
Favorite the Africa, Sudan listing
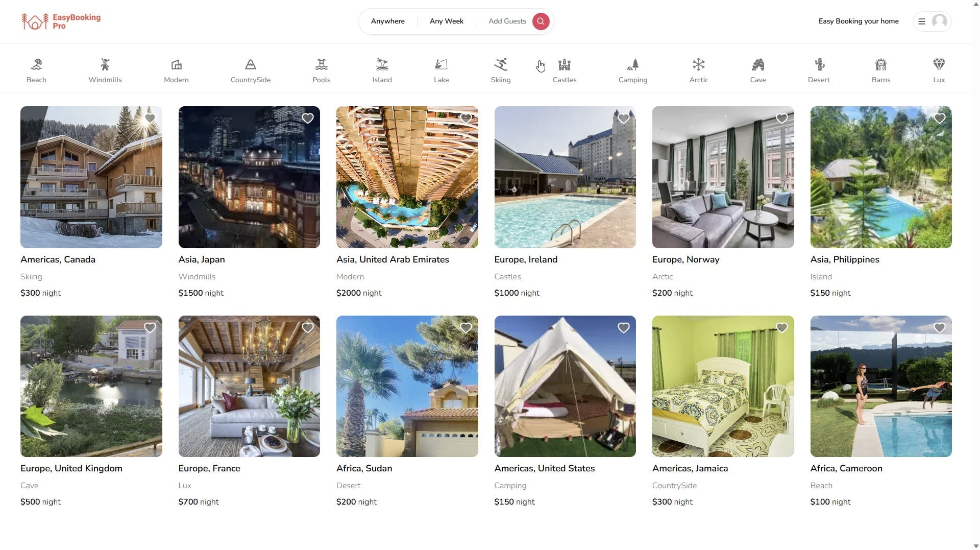[x=465, y=328]
